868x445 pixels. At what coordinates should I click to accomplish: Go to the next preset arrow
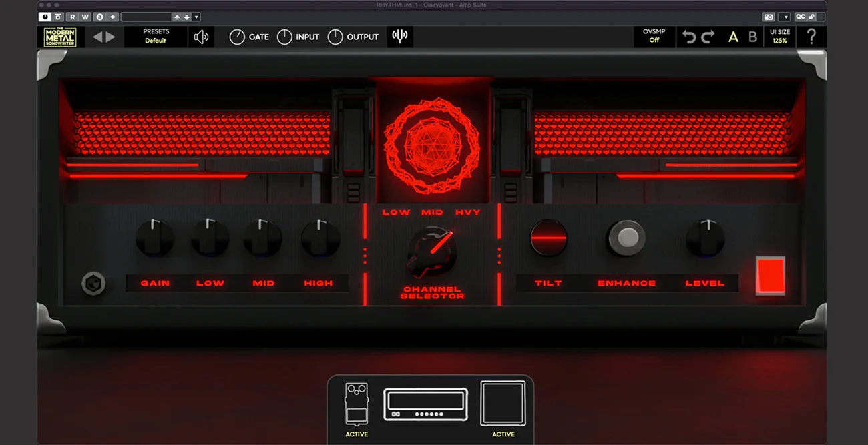[111, 37]
